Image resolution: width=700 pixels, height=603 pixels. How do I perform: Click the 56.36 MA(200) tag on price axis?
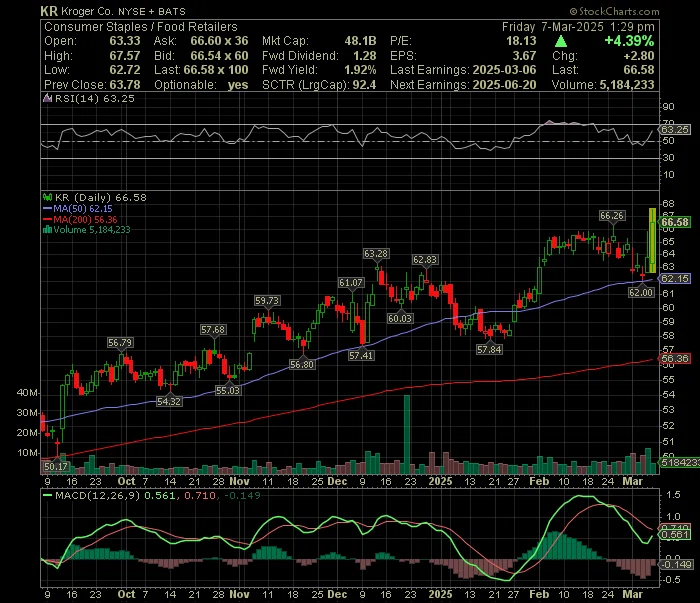pos(675,358)
